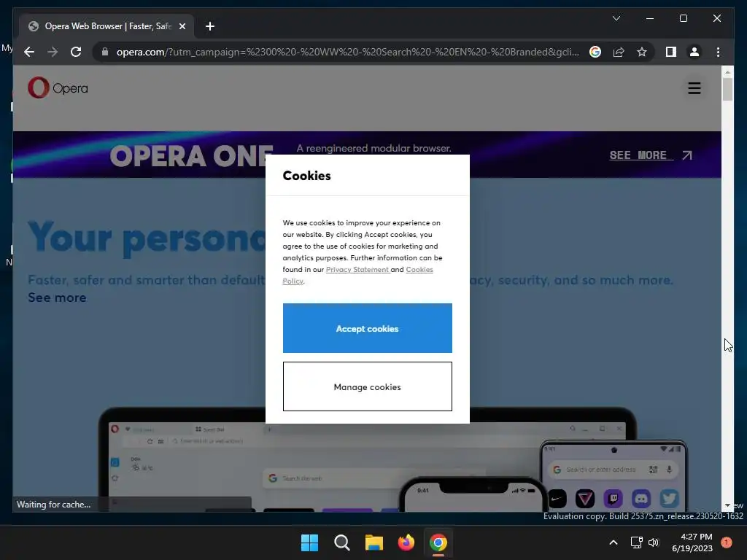Viewport: 747px width, 560px height.
Task: Click Chrome icon in taskbar
Action: 438,542
